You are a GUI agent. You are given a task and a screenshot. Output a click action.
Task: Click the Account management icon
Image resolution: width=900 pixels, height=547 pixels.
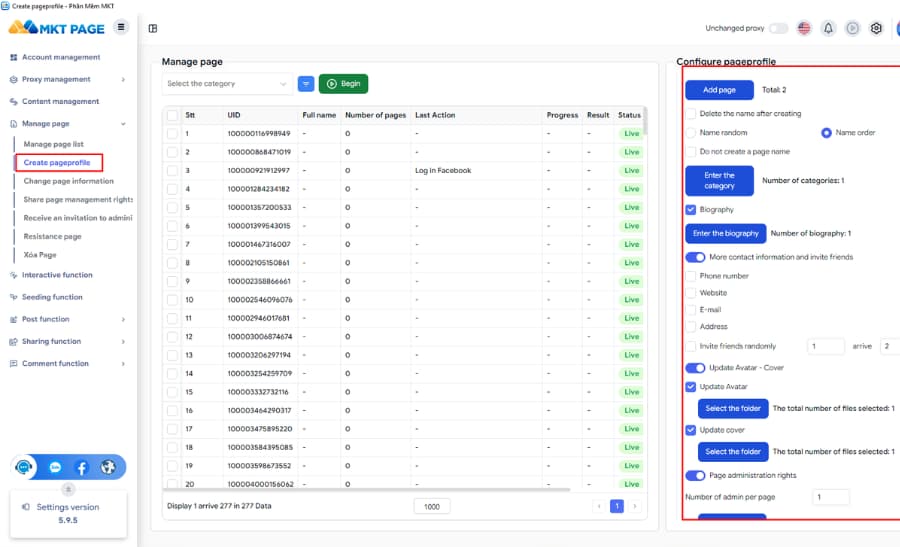[13, 57]
